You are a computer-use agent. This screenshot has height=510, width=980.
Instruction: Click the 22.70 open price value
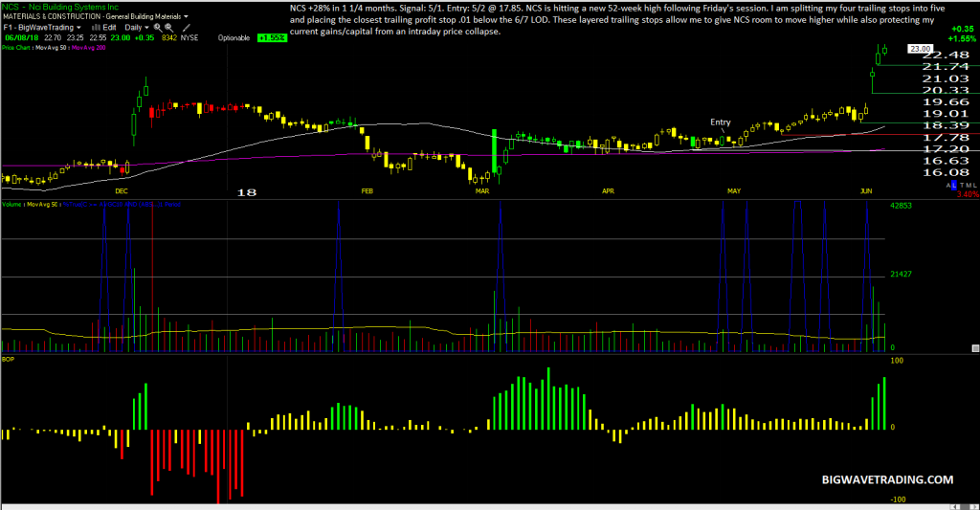(x=53, y=38)
